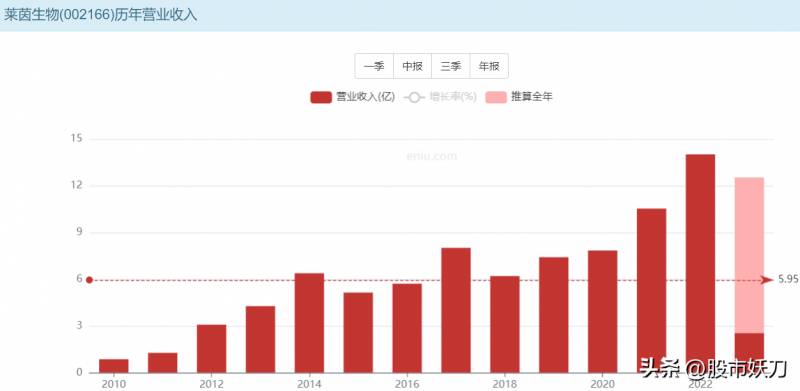
Task: Click the 2010 revenue bar
Action: [114, 366]
